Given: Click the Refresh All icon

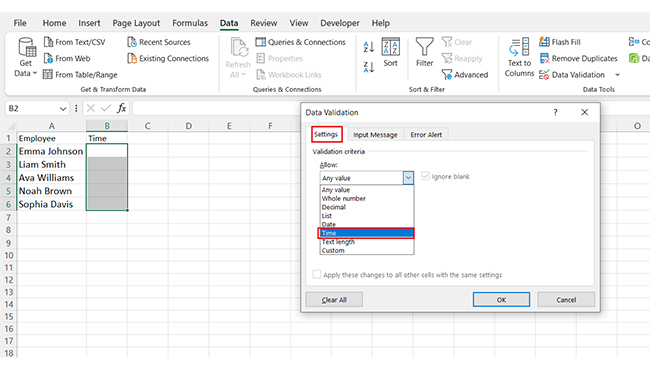Looking at the screenshot, I should pyautogui.click(x=238, y=48).
